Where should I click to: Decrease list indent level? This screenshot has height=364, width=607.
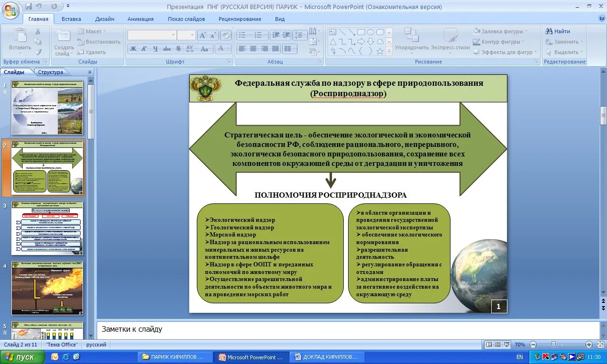coord(275,35)
